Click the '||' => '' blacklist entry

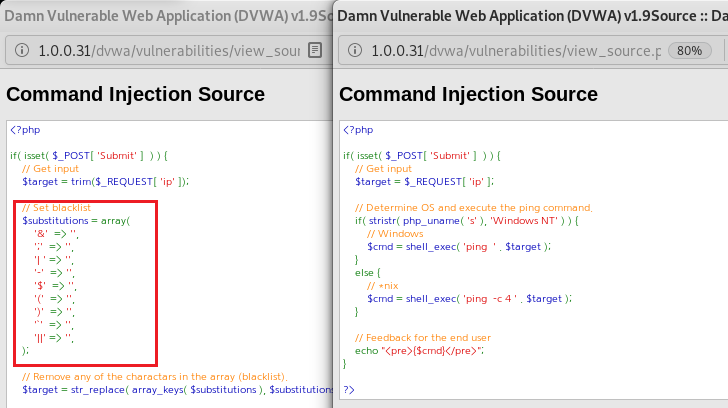(54, 337)
